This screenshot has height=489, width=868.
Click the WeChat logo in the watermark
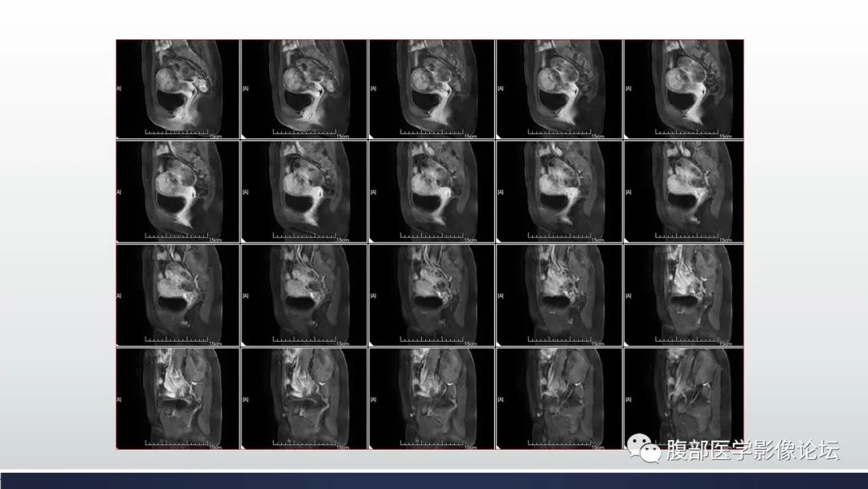tap(641, 450)
